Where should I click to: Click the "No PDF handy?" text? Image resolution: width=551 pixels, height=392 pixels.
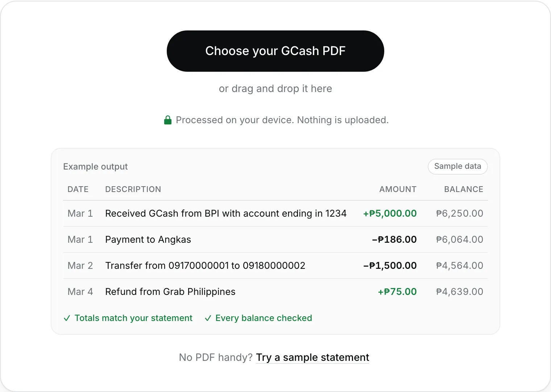click(x=216, y=358)
